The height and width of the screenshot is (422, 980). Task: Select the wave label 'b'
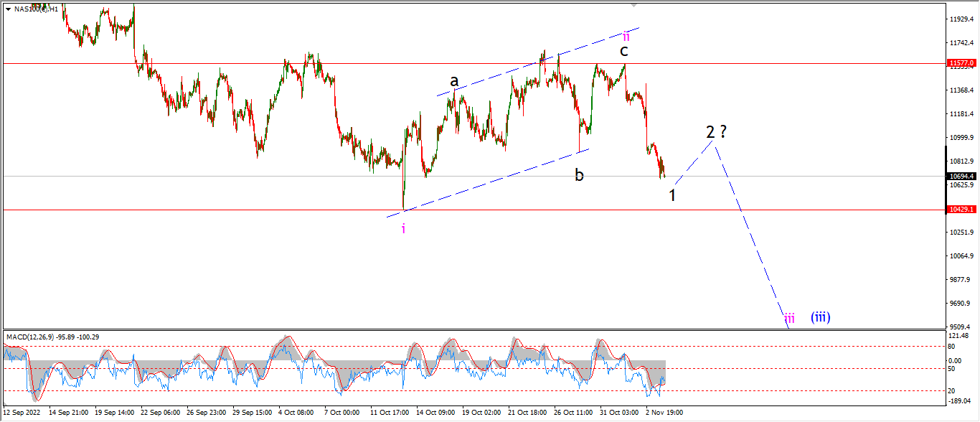pos(579,174)
